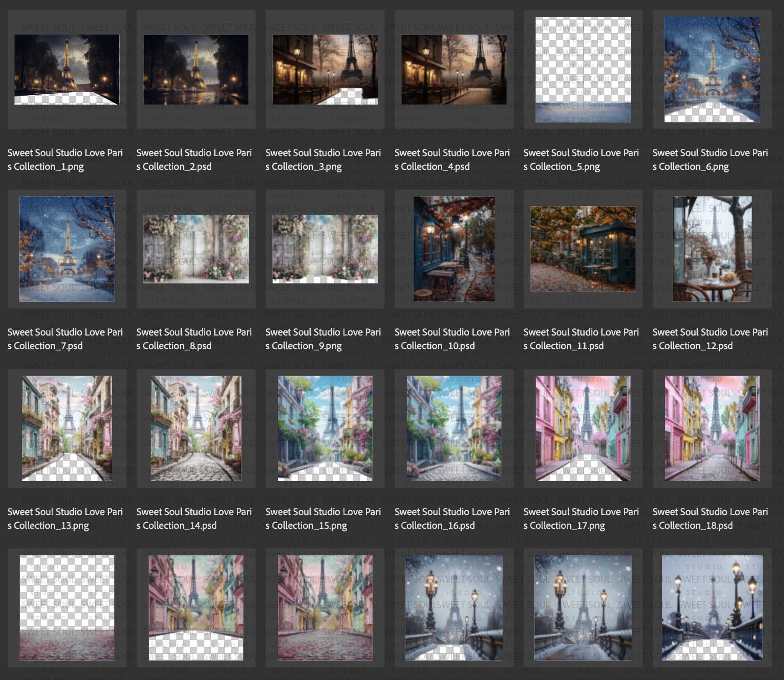Open the Collection_18.psd pink street thumbnail

tap(712, 429)
